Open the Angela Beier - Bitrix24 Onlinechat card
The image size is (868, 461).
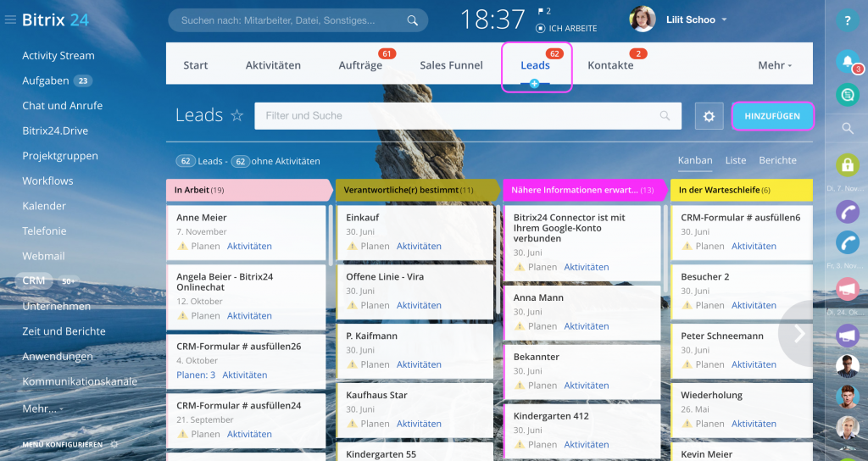tap(247, 297)
